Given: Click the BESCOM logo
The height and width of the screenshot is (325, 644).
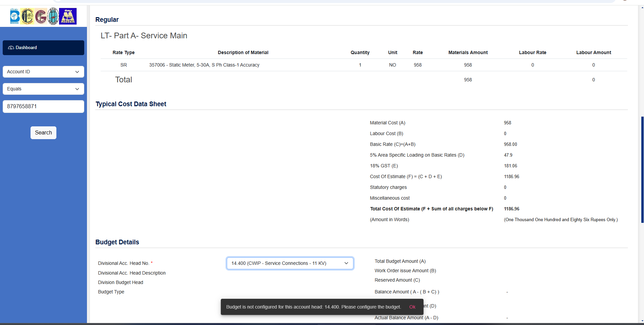Looking at the screenshot, I should pos(15,16).
